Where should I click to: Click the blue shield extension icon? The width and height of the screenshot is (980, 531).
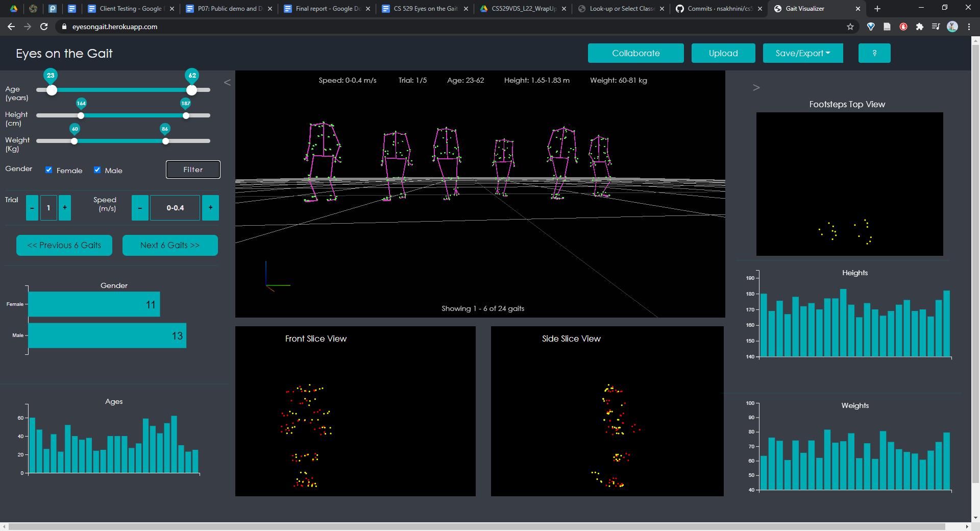pos(871,27)
